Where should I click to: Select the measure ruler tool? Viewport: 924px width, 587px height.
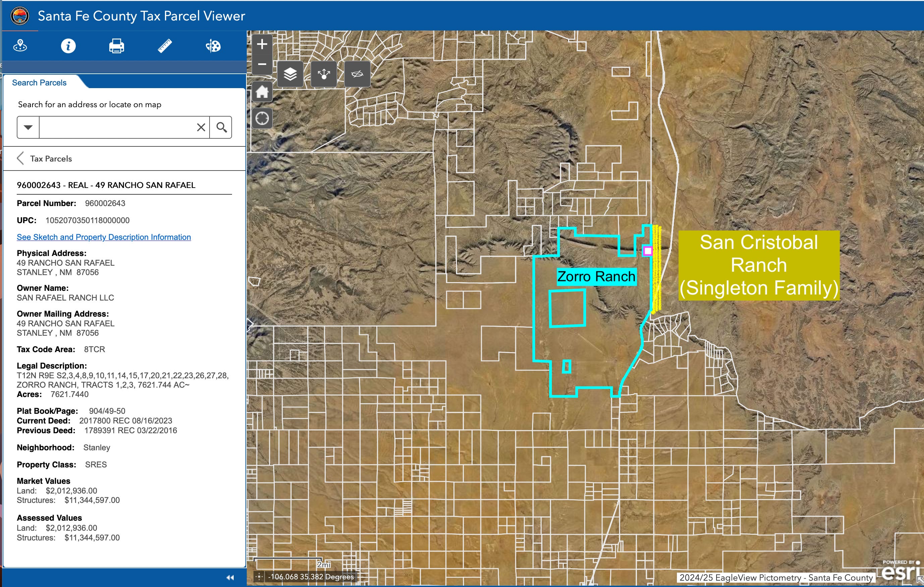point(165,46)
